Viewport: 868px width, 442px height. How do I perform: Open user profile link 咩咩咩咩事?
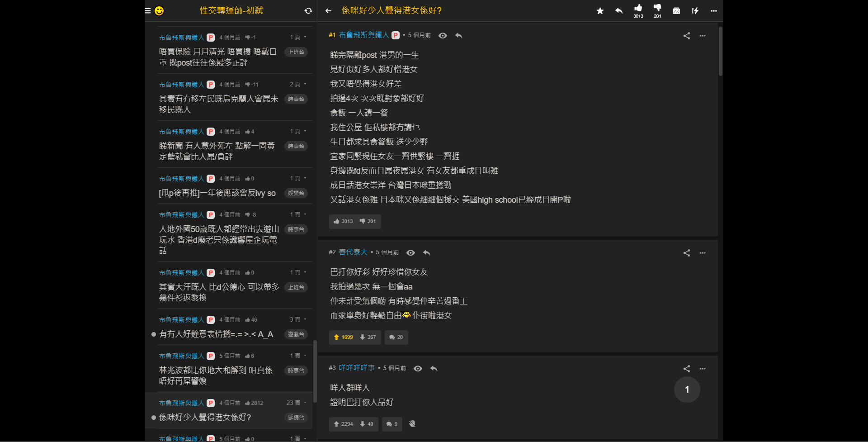pos(356,368)
